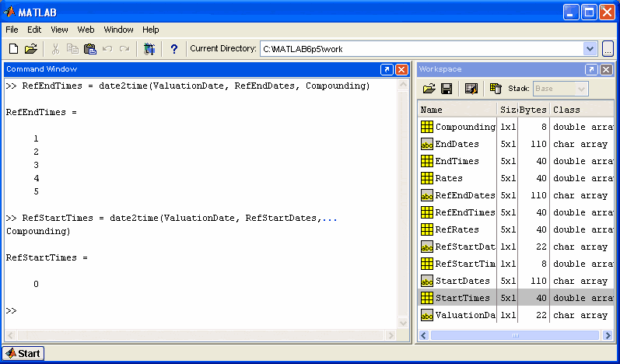Click the Workspace scroll left arrow

coord(424,335)
